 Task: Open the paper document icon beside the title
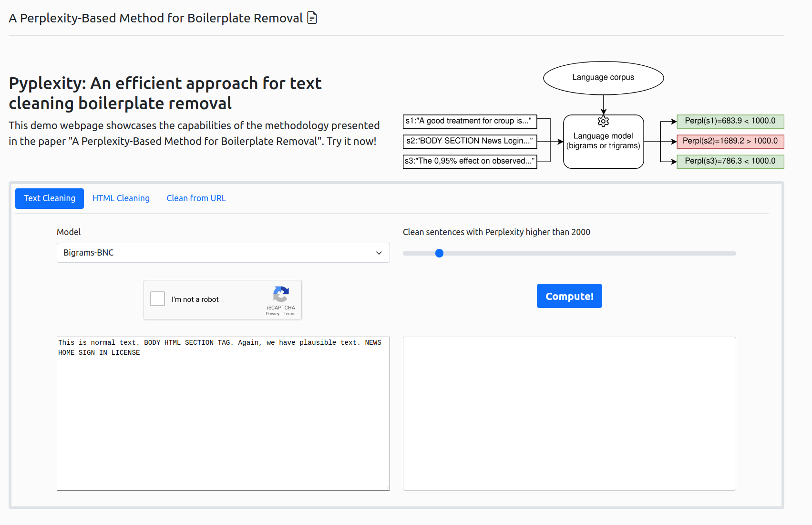point(312,18)
